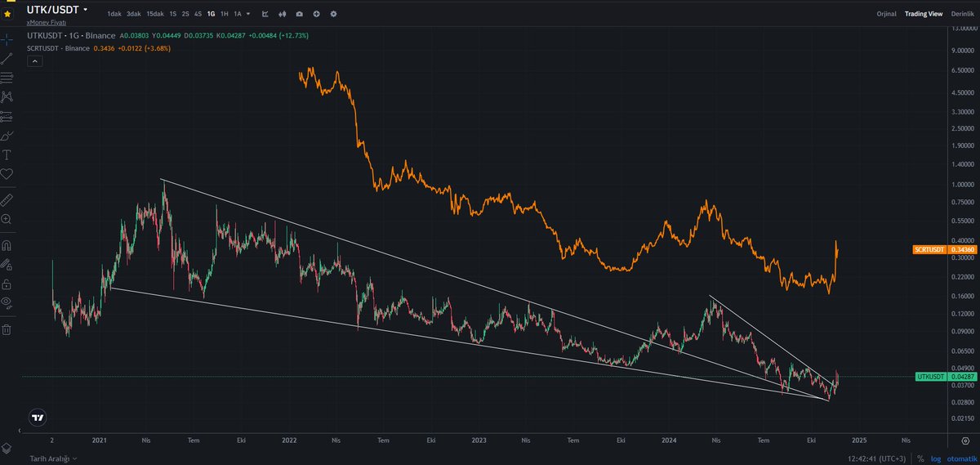Open the forecasting and measurement tool
This screenshot has height=465, width=980.
pyautogui.click(x=7, y=116)
